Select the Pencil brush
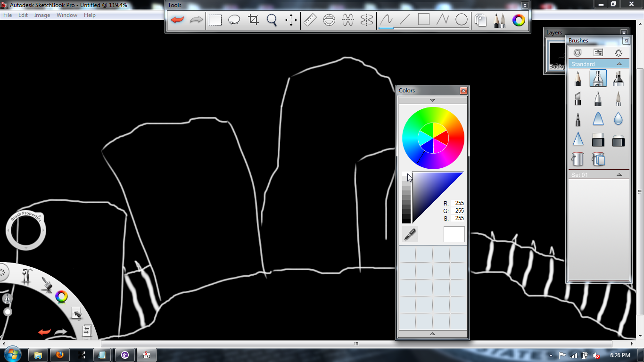 click(x=578, y=78)
